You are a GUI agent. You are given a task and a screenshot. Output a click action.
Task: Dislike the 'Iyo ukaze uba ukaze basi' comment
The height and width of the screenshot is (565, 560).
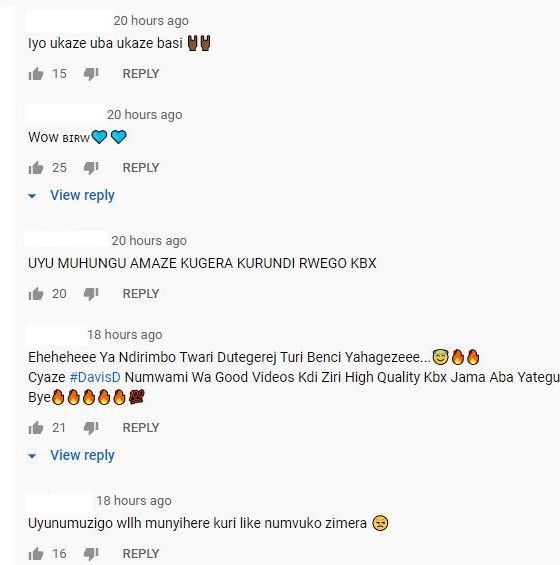(x=91, y=74)
